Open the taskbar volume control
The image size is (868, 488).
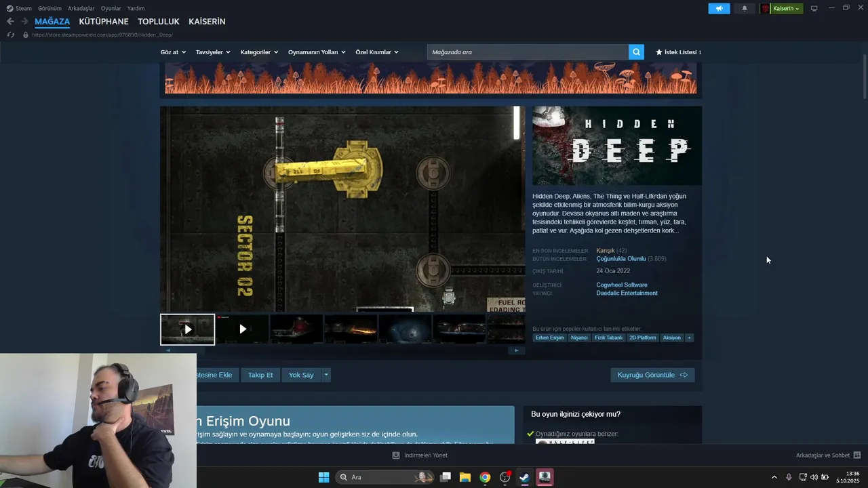click(x=814, y=477)
